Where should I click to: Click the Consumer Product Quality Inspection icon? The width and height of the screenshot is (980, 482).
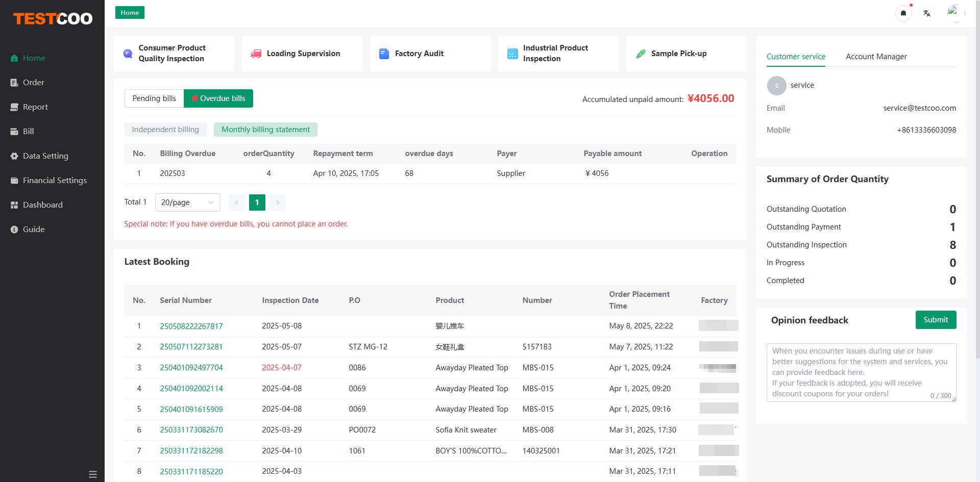(128, 54)
